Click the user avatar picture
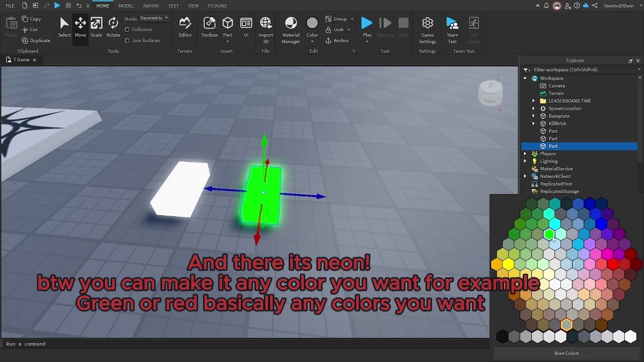Image resolution: width=644 pixels, height=362 pixels. pyautogui.click(x=557, y=6)
